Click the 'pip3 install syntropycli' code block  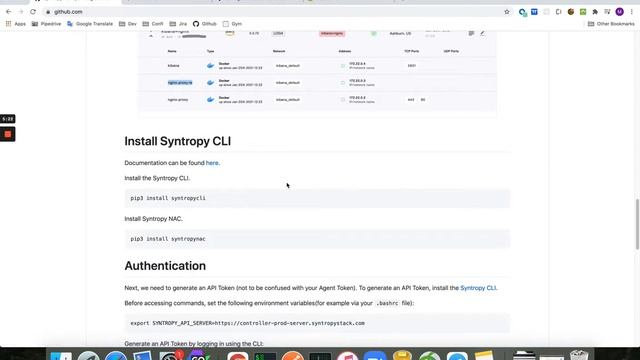coord(317,198)
